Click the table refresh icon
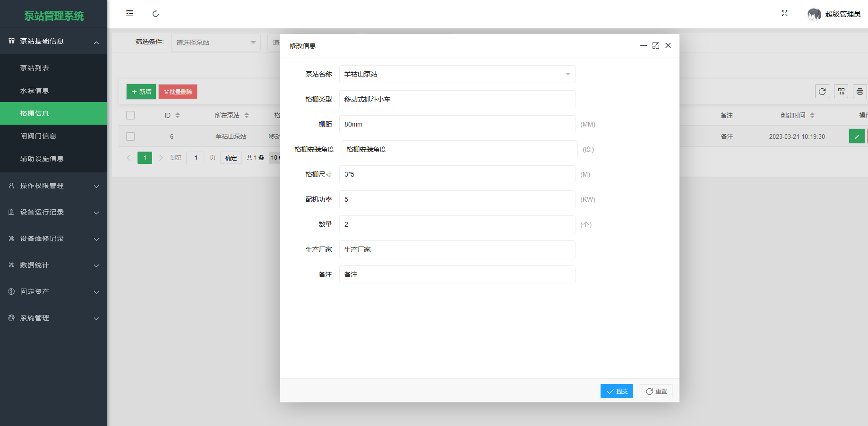Viewport: 868px width, 426px height. pyautogui.click(x=822, y=92)
